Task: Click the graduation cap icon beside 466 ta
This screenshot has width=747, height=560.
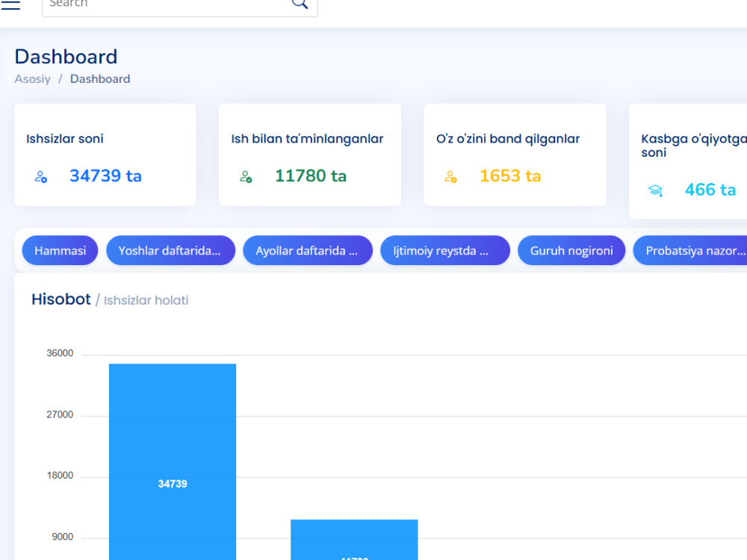Action: click(656, 190)
